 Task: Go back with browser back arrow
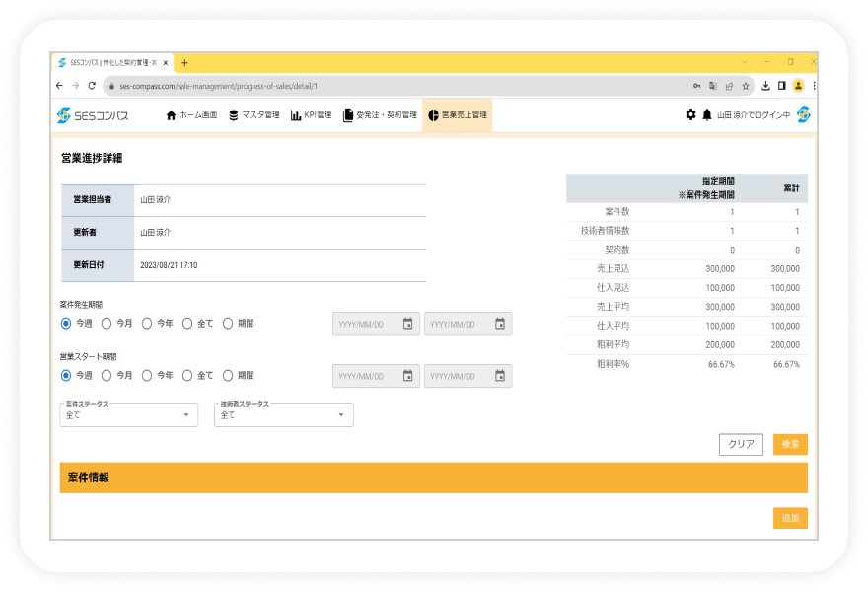pos(60,86)
